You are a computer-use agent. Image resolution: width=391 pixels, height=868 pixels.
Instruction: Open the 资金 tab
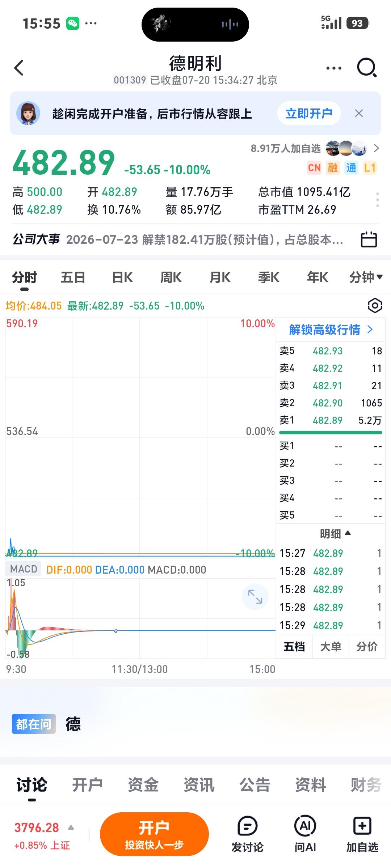pos(143,785)
